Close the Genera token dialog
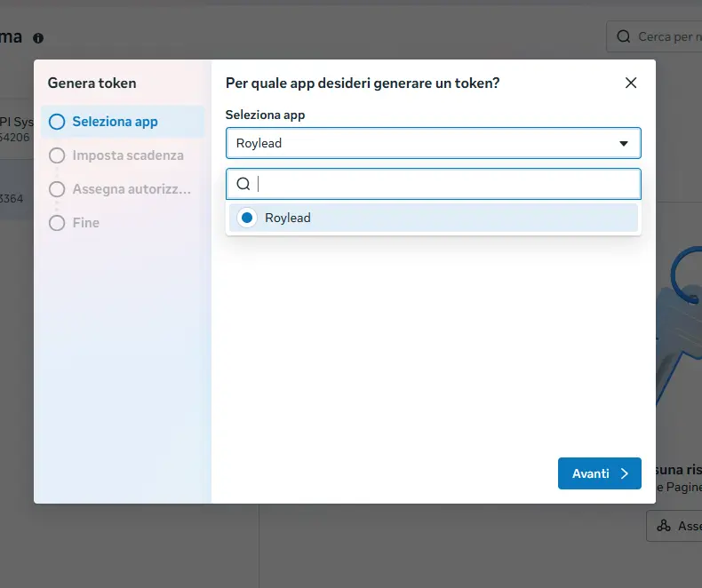The image size is (702, 588). [631, 83]
